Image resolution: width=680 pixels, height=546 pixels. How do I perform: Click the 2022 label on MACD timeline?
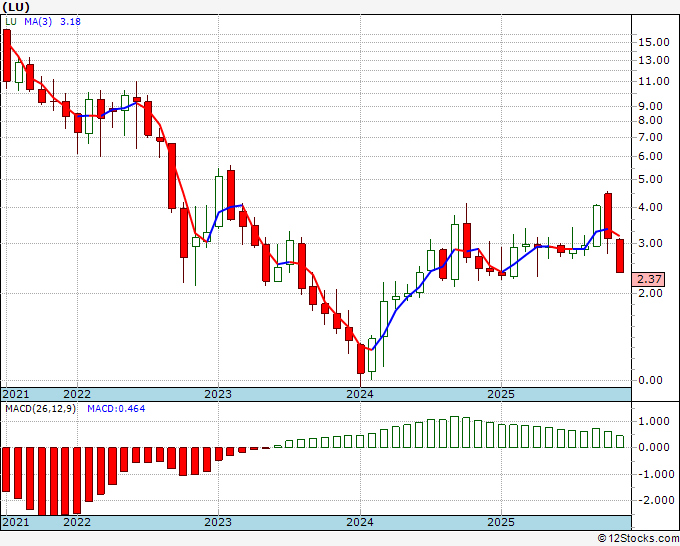pyautogui.click(x=77, y=522)
